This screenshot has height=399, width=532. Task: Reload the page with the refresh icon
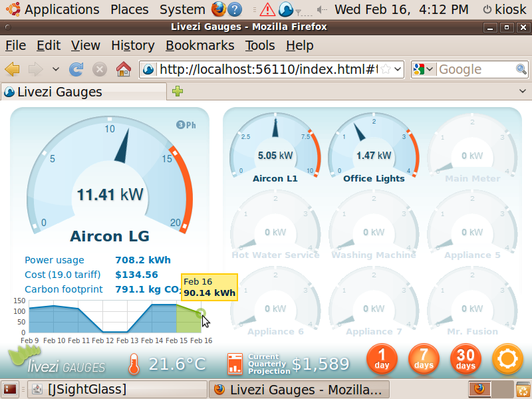click(x=76, y=69)
